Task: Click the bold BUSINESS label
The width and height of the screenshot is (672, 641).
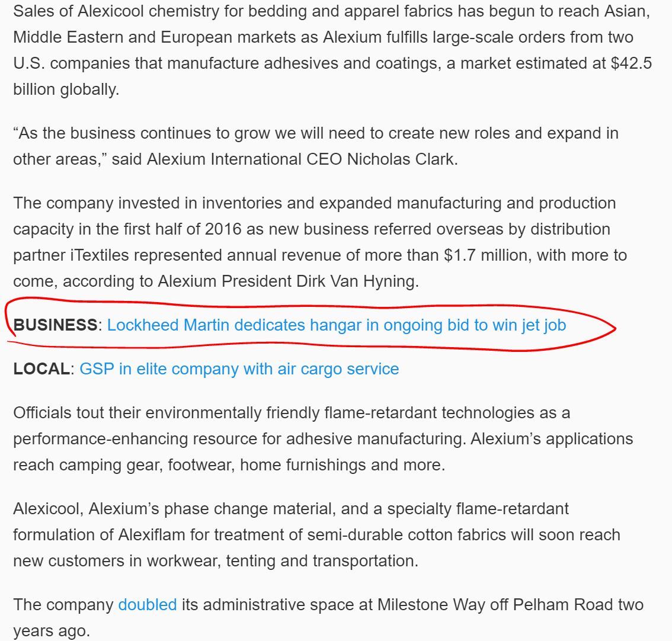Action: point(55,325)
